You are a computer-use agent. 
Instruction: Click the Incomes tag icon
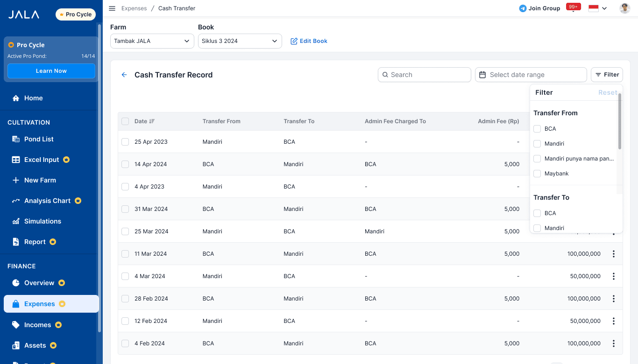[16, 325]
